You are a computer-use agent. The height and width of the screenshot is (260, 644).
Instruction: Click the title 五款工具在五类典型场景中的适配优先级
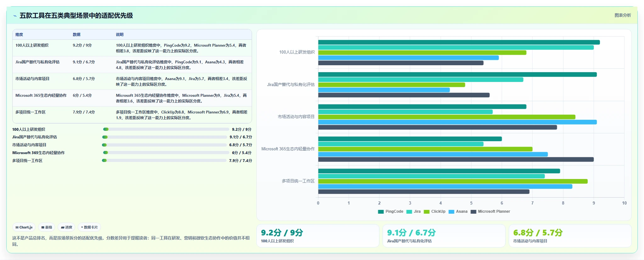tap(76, 16)
